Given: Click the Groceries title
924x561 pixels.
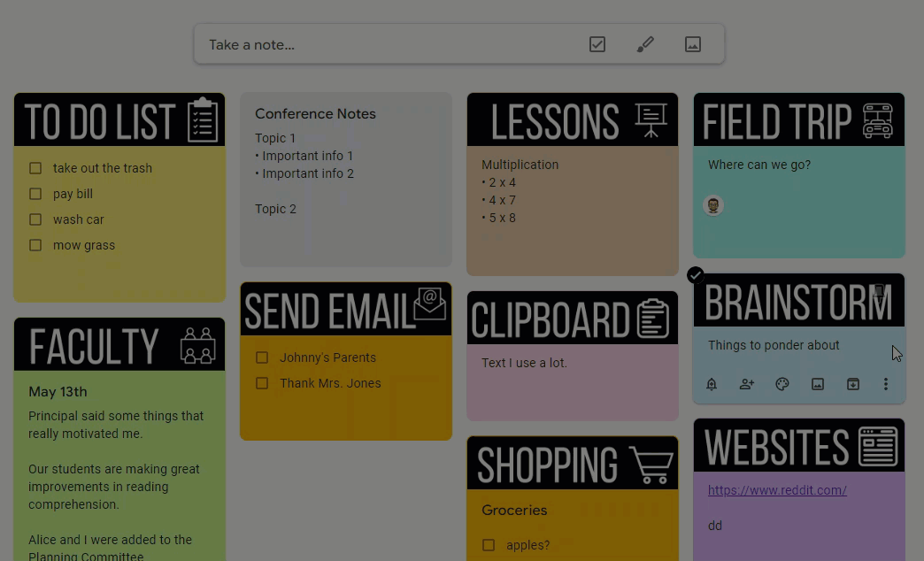Looking at the screenshot, I should pyautogui.click(x=514, y=511).
